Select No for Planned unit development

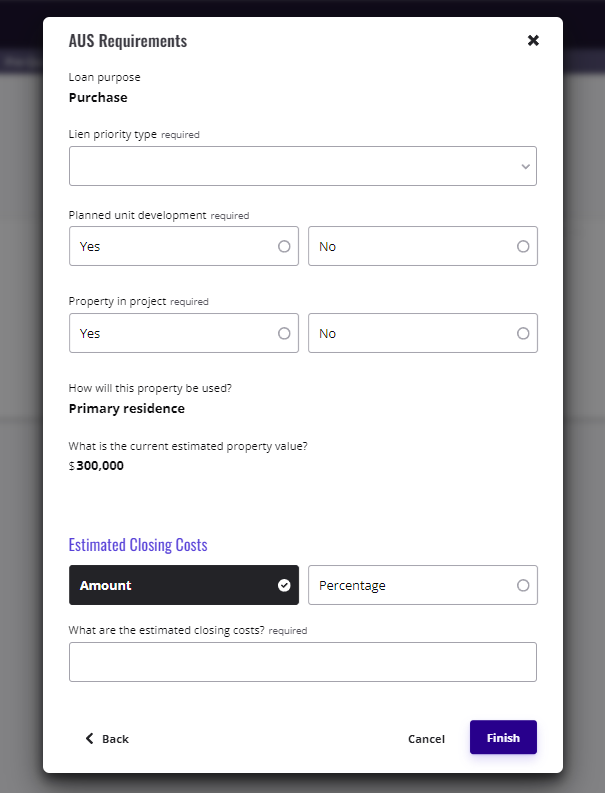click(x=422, y=246)
